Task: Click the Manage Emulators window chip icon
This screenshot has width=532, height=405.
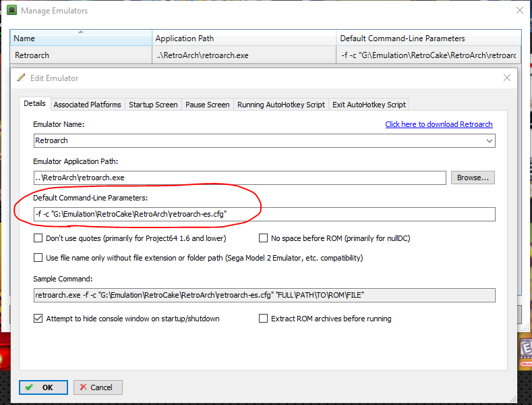Action: [x=12, y=10]
